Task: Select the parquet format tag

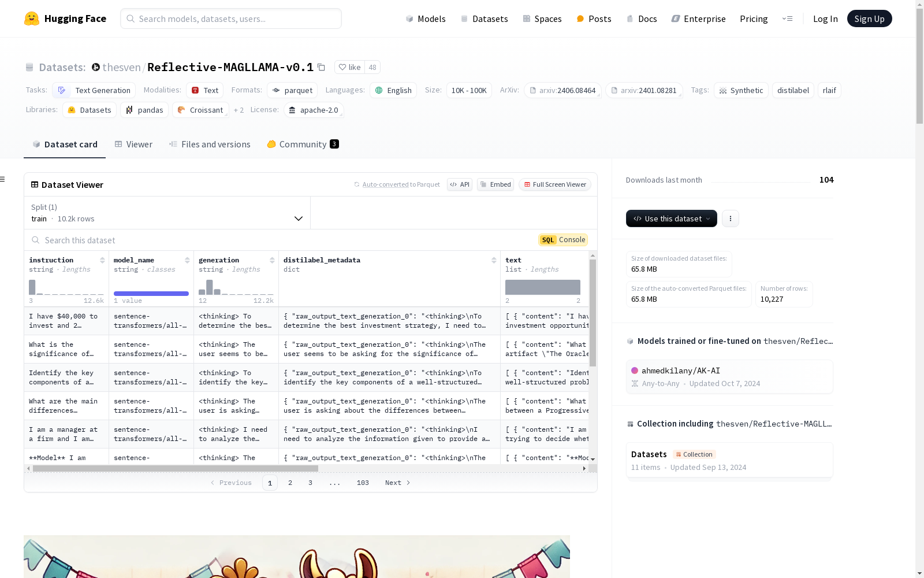Action: (292, 90)
